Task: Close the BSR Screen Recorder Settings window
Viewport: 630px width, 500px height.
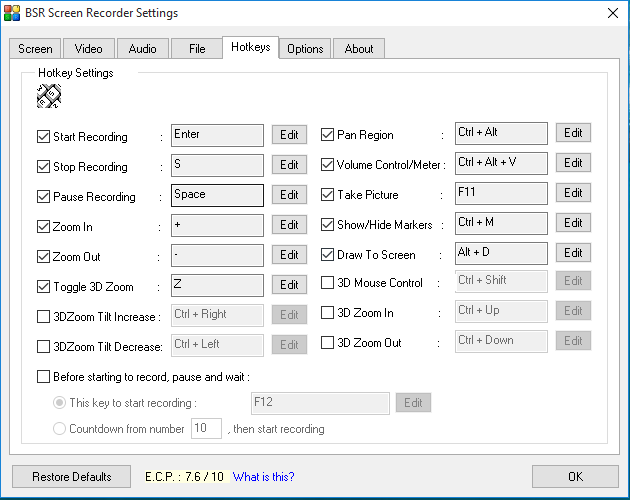Action: pyautogui.click(x=613, y=13)
